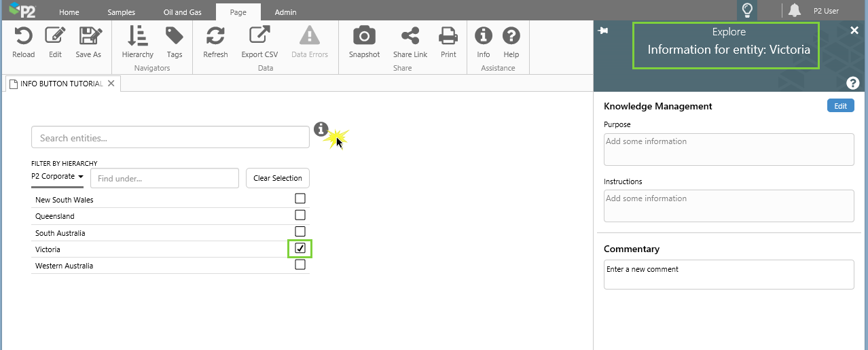Viewport: 868px width, 350px height.
Task: Click the info button beside search box
Action: (x=321, y=129)
